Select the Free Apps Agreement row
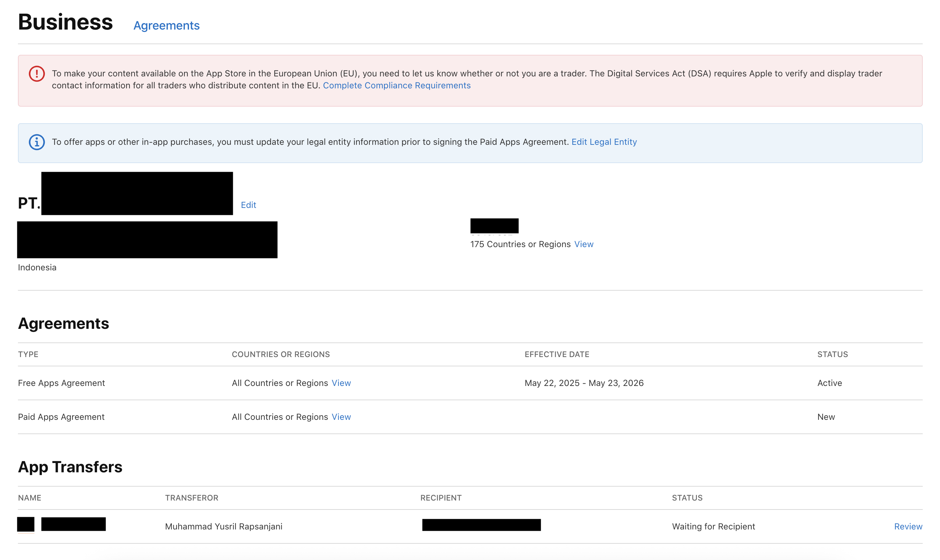 tap(61, 383)
